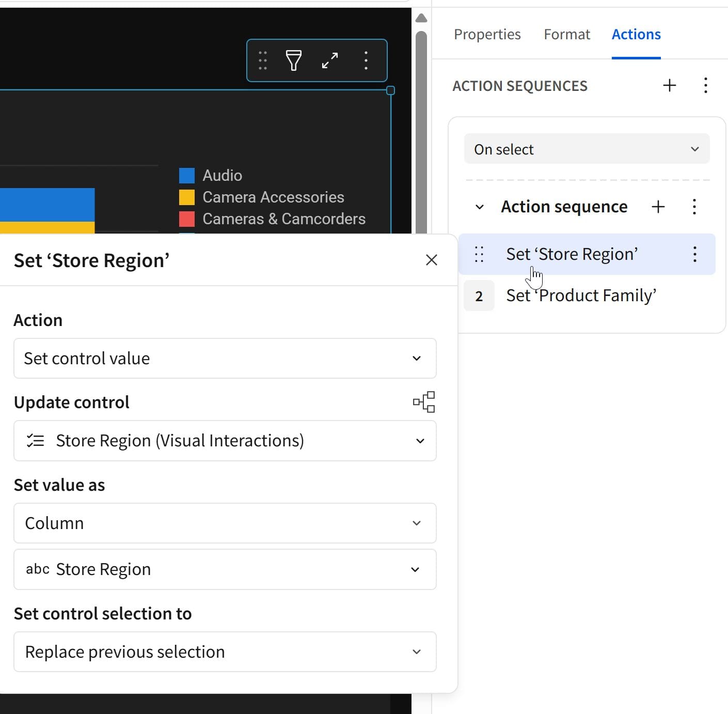
Task: Open the 'Set value as' Column dropdown
Action: 225,523
